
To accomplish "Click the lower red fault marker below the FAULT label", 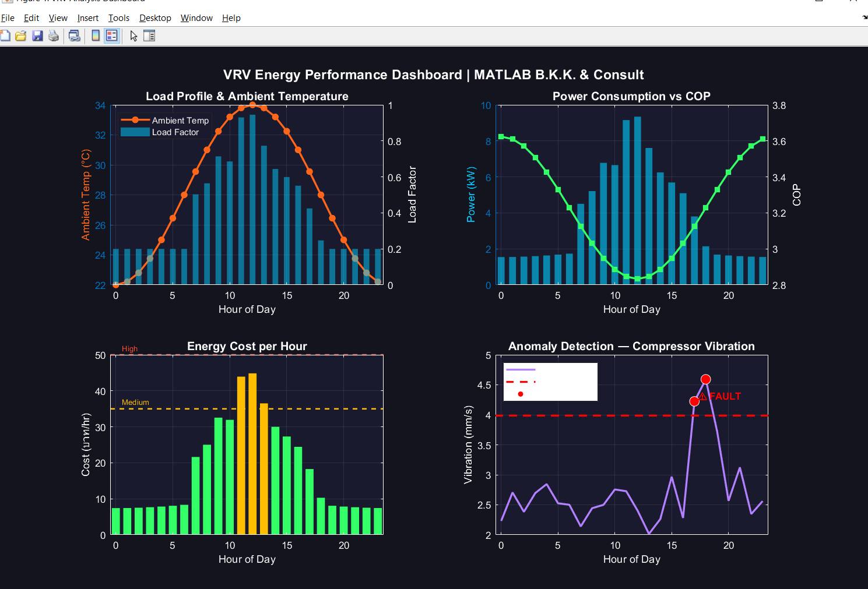I will coord(694,401).
